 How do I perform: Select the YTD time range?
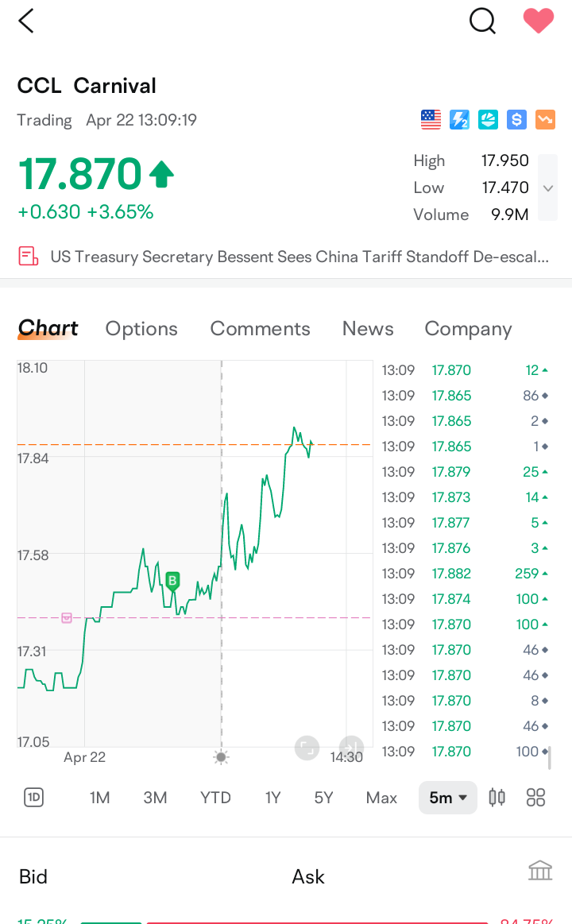[x=215, y=798]
